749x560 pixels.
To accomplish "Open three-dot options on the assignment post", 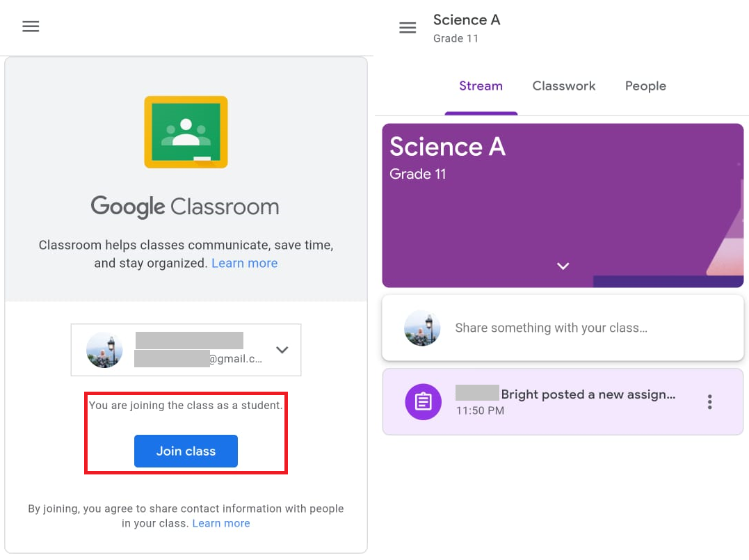I will (x=709, y=401).
